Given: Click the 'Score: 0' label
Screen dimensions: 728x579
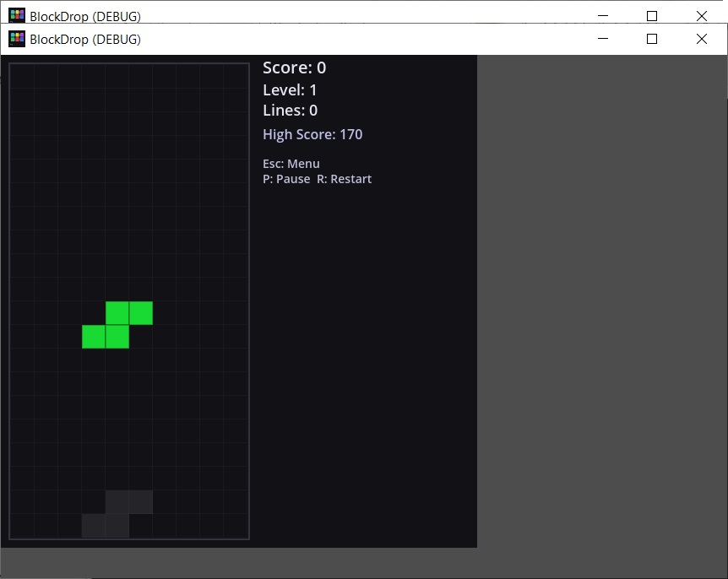Looking at the screenshot, I should pyautogui.click(x=295, y=68).
